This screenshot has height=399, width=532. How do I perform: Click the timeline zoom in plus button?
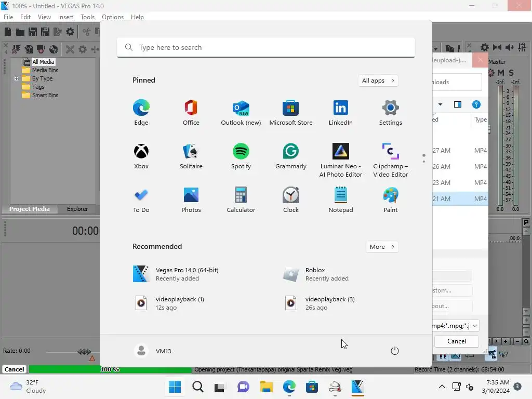pos(506,341)
